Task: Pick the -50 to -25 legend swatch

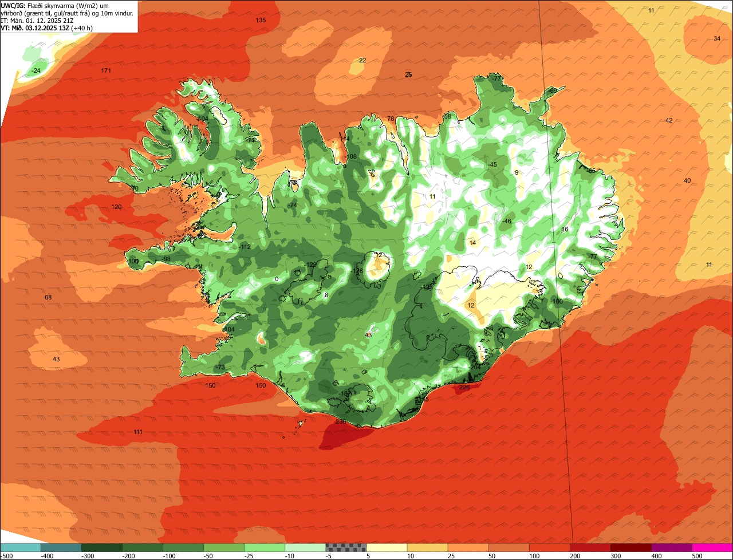Action: (224, 547)
